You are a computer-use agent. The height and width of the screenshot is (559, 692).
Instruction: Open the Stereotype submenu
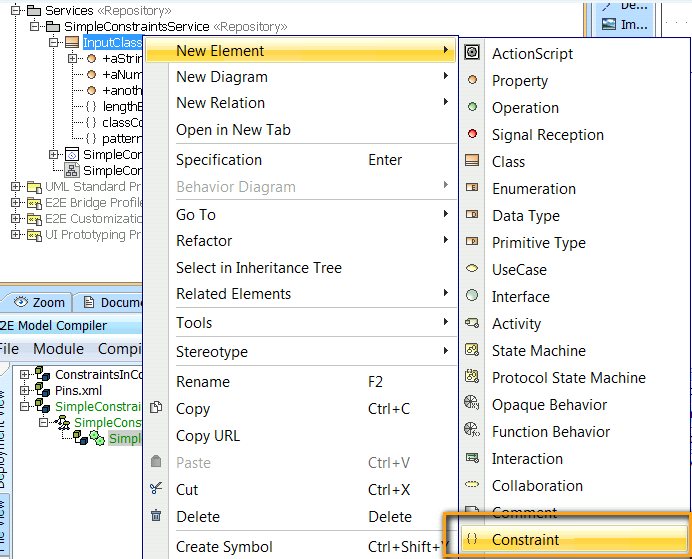(x=211, y=352)
